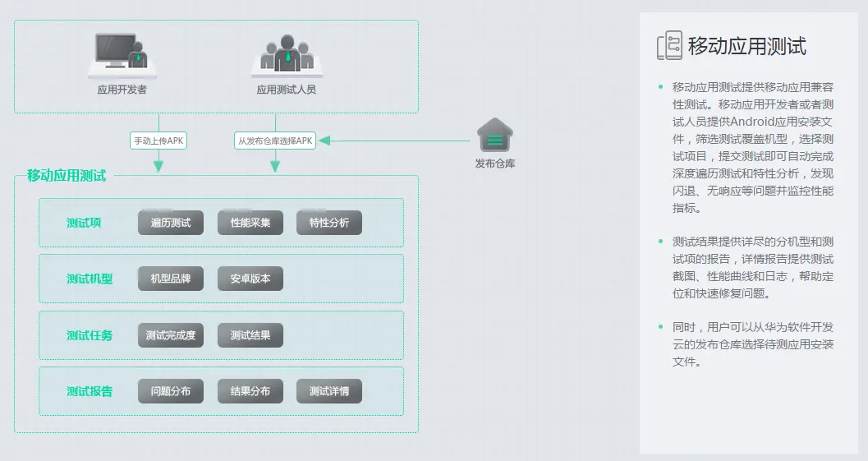Click the 应用测试人员 caption
Image resolution: width=868 pixels, height=461 pixels.
coord(287,90)
